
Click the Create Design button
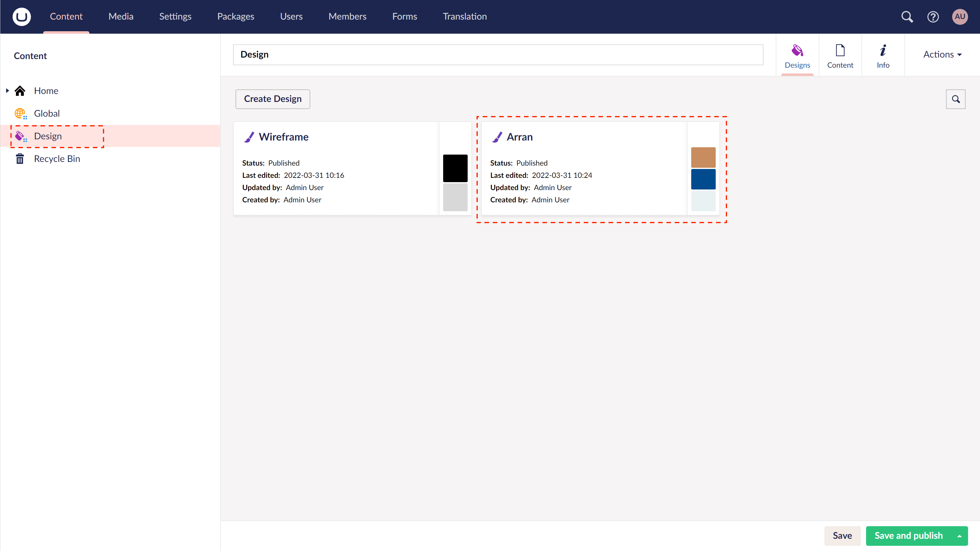pos(272,99)
